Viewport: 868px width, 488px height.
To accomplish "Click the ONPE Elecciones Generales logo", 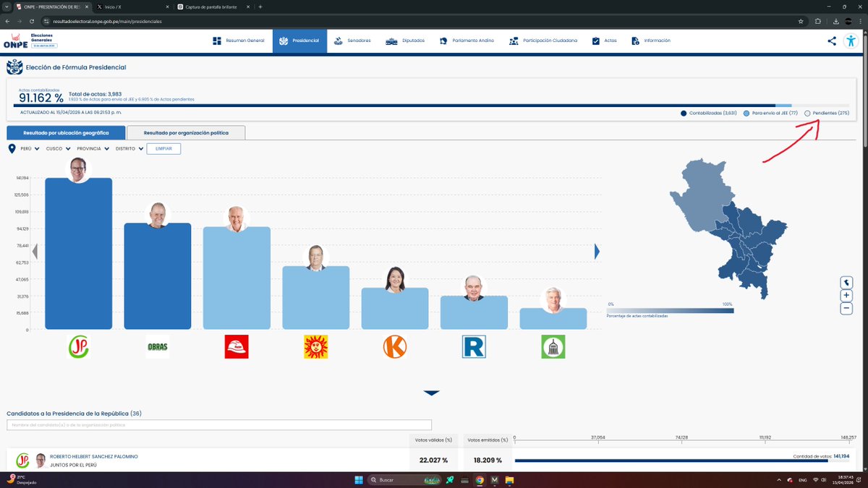I will (30, 40).
